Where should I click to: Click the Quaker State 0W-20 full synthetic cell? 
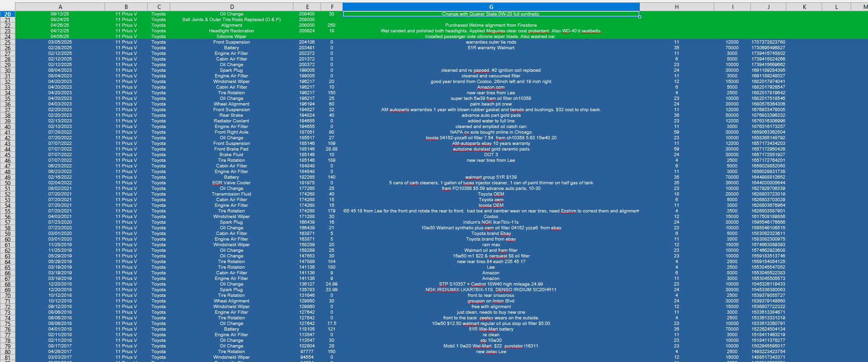pyautogui.click(x=491, y=14)
